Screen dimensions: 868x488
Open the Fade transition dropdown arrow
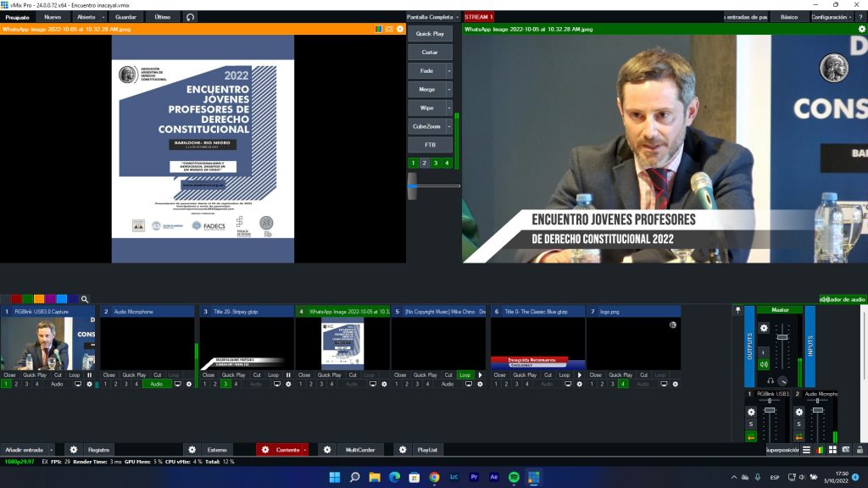click(x=449, y=70)
